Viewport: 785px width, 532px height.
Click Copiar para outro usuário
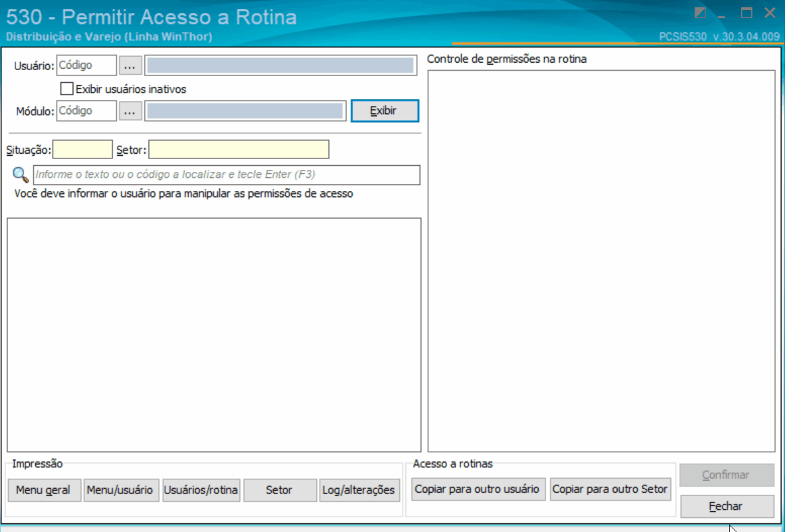click(x=478, y=489)
